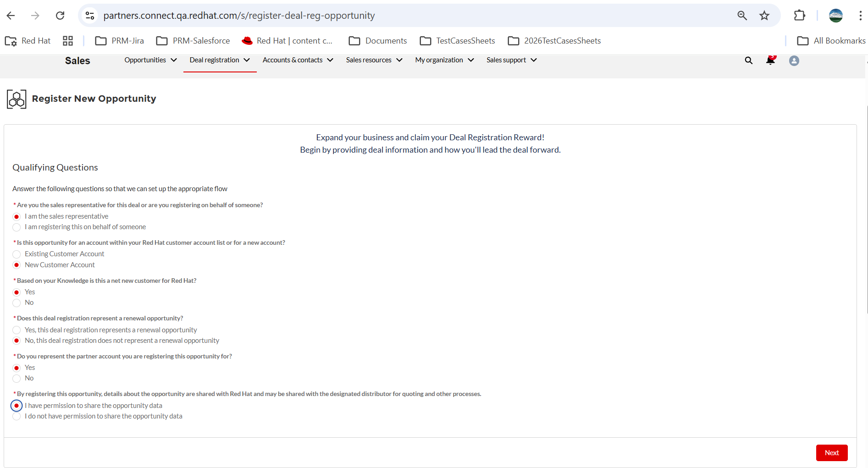Expand the Sales resources menu
The width and height of the screenshot is (868, 468).
coord(374,60)
